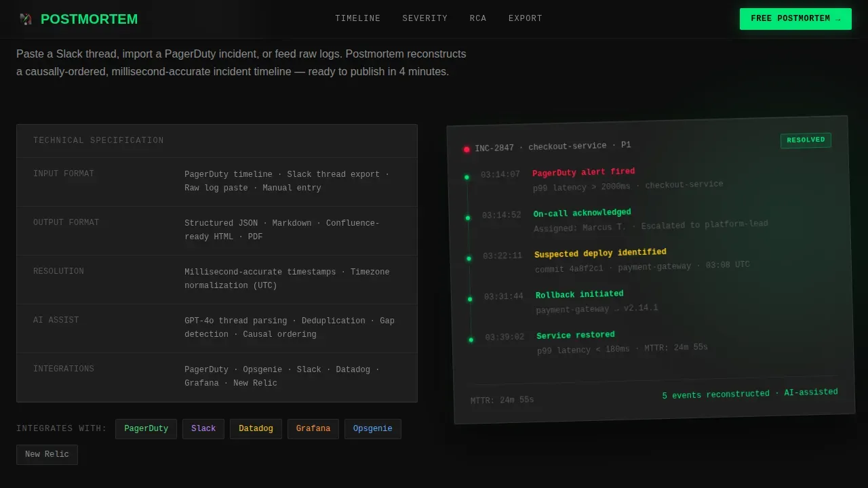The width and height of the screenshot is (868, 488).
Task: Click the 'On-call acknowledged' event title
Action: pos(583,213)
